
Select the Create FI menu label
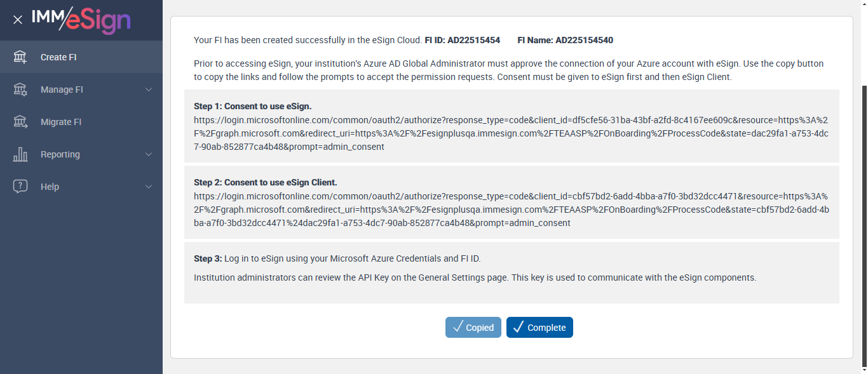58,57
